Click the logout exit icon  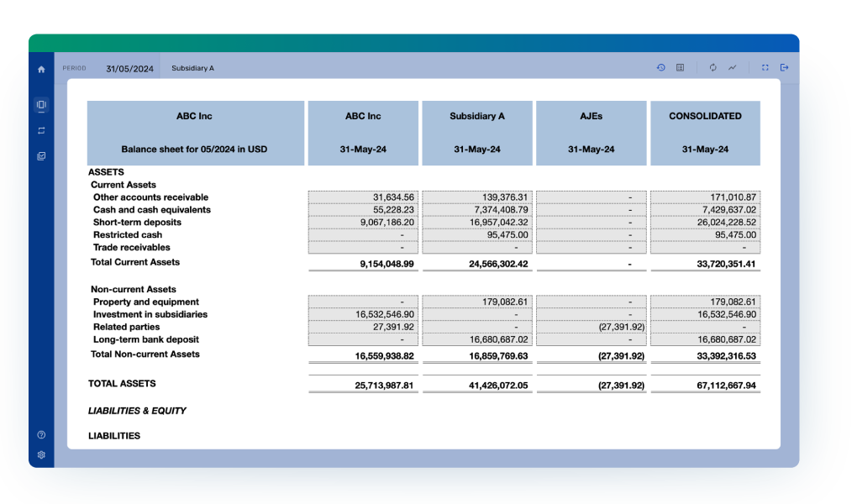(784, 68)
